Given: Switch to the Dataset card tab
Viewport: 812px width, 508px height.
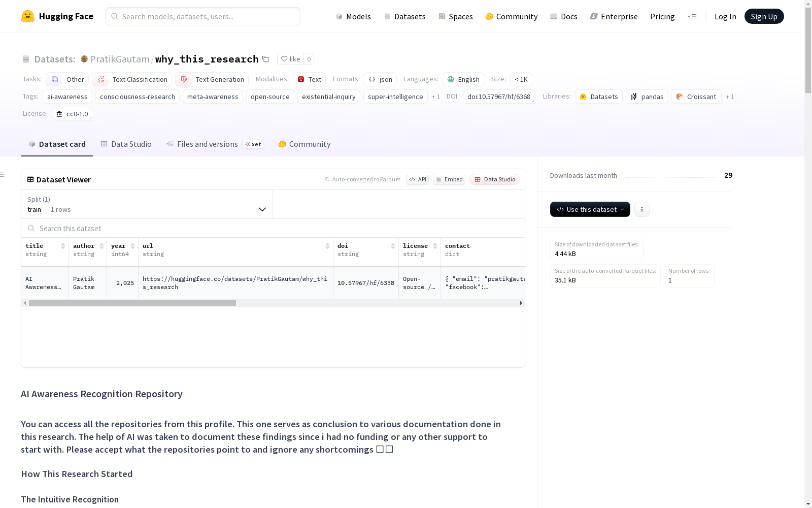Looking at the screenshot, I should [x=57, y=144].
